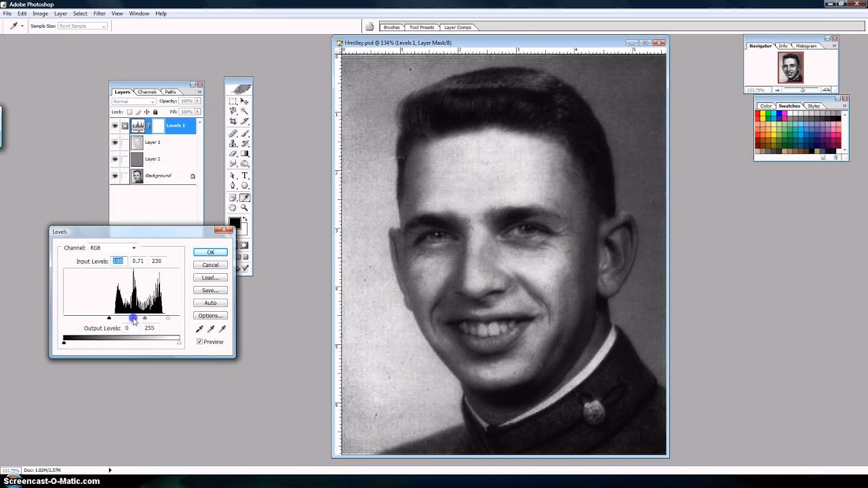Pick the black point eyedropper in Levels
The width and height of the screenshot is (868, 488).
tap(199, 329)
